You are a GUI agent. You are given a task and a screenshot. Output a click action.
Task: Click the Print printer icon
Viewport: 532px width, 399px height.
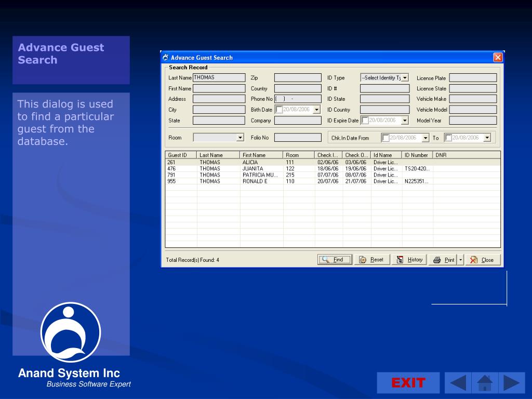point(437,260)
